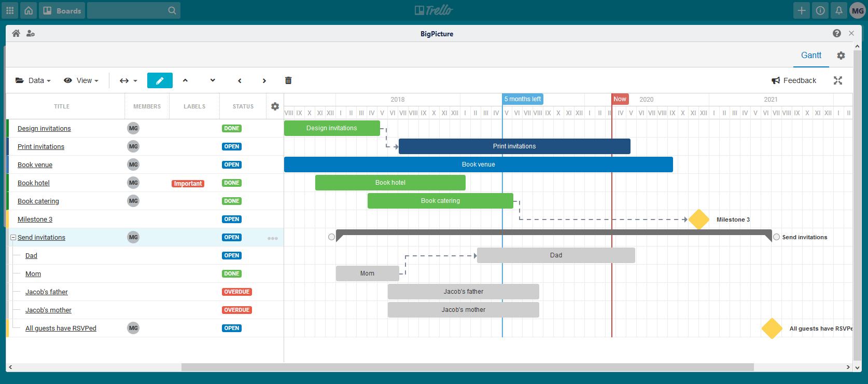Open the Book catering task link
Image resolution: width=868 pixels, height=384 pixels.
point(38,201)
